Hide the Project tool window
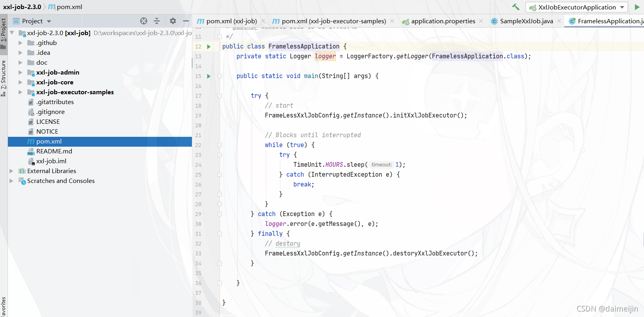The width and height of the screenshot is (644, 317). tap(186, 21)
